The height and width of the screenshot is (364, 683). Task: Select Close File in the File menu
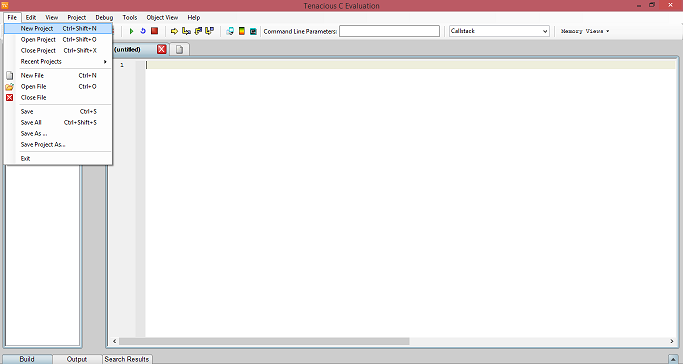(58, 98)
